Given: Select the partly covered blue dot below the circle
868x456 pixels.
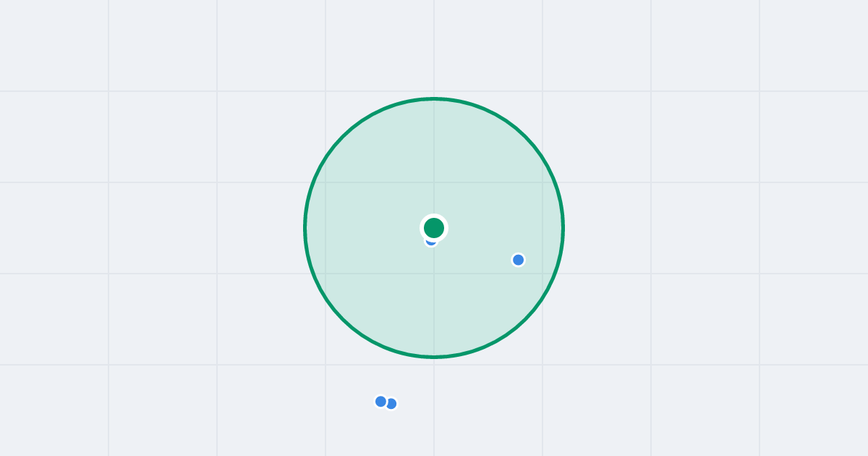Looking at the screenshot, I should (391, 404).
